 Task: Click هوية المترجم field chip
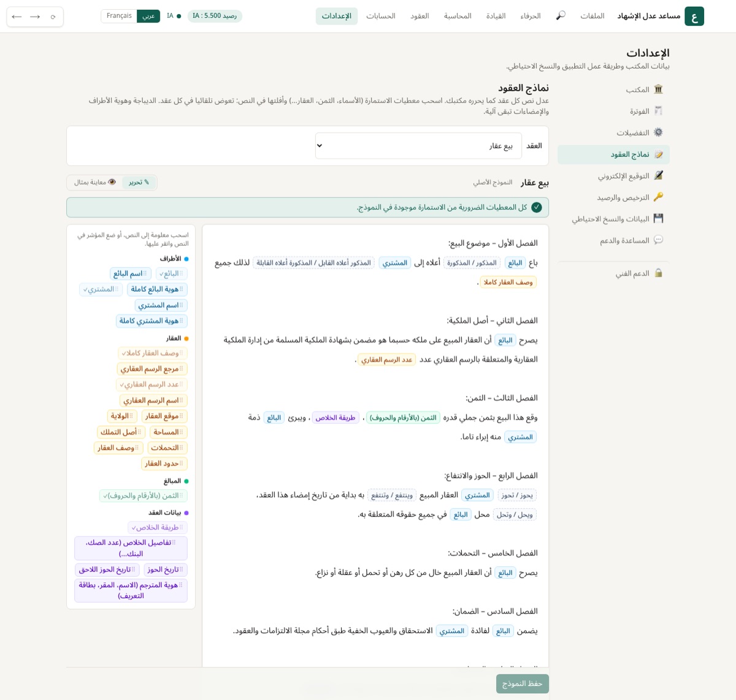tap(131, 590)
